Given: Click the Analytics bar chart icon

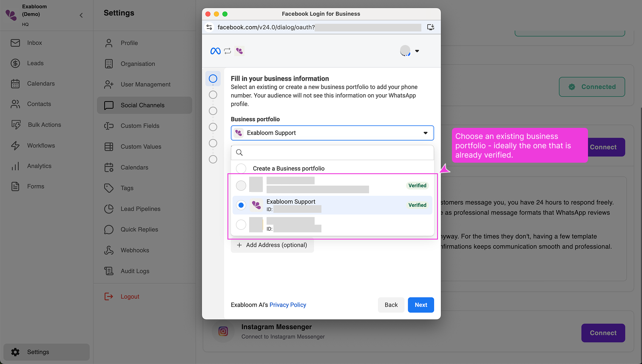Looking at the screenshot, I should [x=15, y=166].
